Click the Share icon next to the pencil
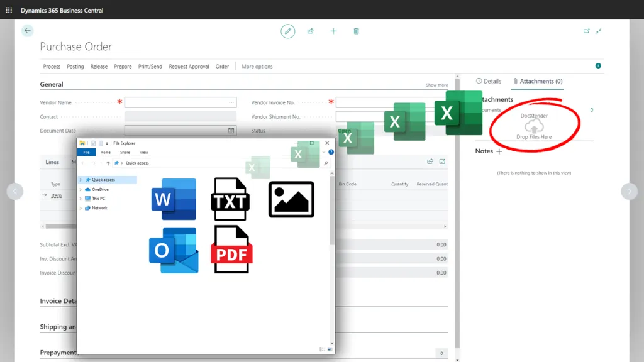The height and width of the screenshot is (362, 644). [x=310, y=31]
